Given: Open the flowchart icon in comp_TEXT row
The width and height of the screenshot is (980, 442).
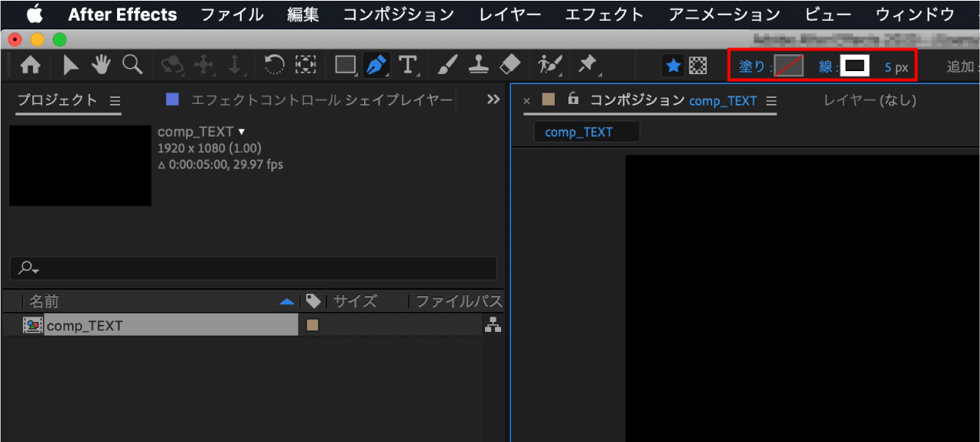Looking at the screenshot, I should coord(493,325).
